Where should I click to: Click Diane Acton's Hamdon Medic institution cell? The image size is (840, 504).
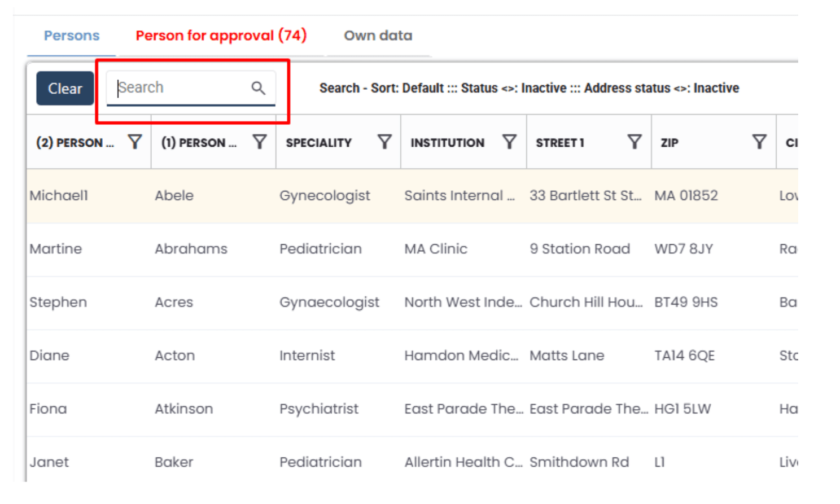[461, 356]
